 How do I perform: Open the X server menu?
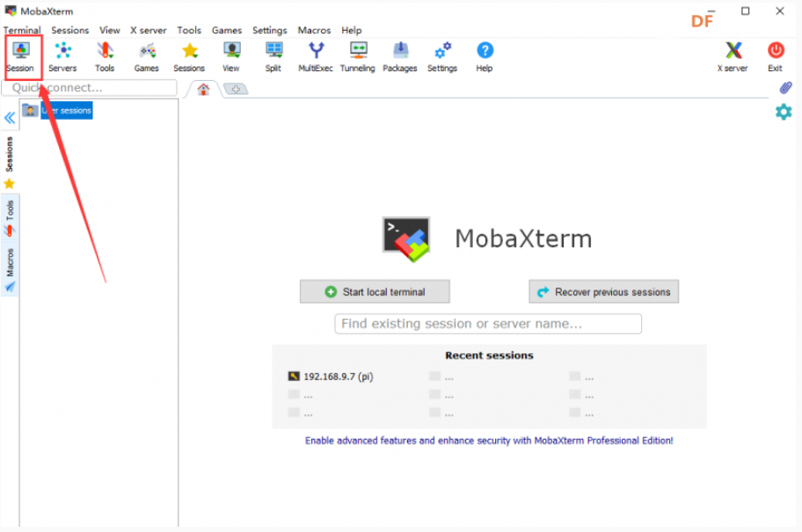(x=149, y=30)
